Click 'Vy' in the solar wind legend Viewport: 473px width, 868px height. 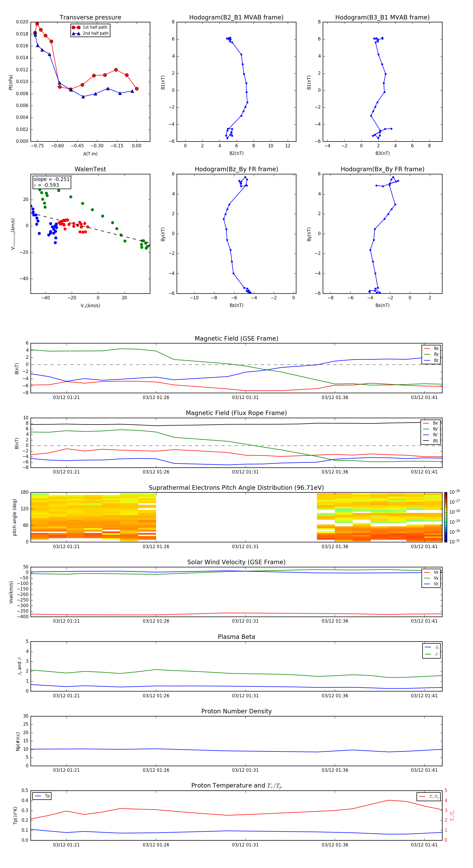(x=431, y=578)
